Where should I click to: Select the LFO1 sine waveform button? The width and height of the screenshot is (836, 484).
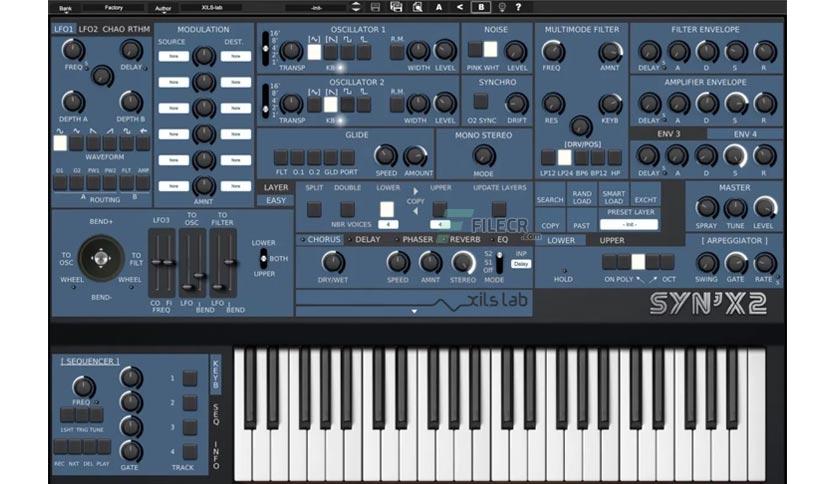[60, 143]
